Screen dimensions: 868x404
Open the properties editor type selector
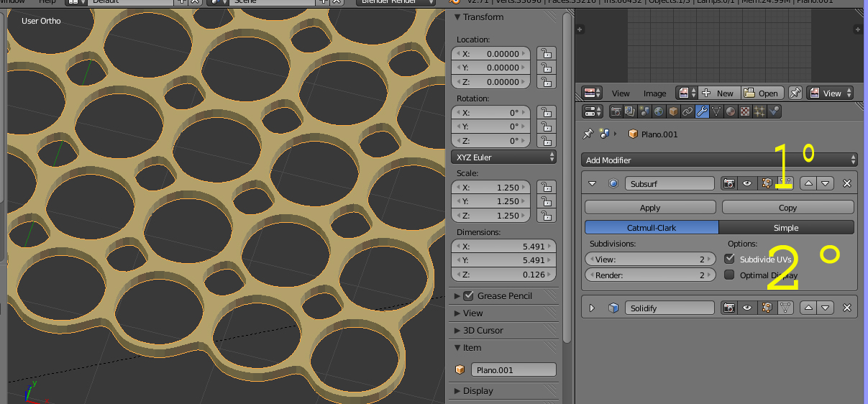[593, 111]
